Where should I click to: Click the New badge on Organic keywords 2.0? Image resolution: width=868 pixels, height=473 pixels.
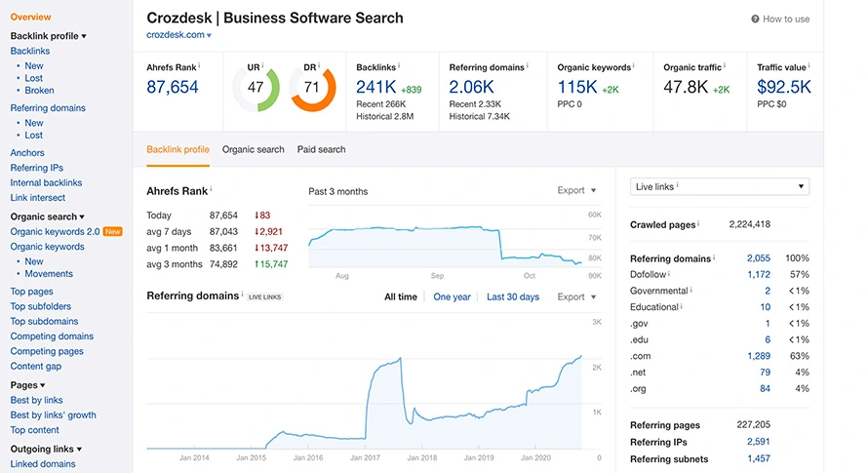pos(113,232)
